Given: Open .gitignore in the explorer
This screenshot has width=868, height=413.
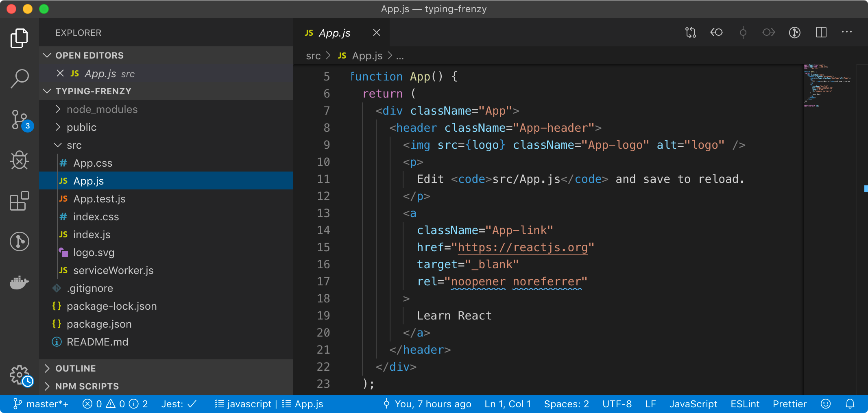Looking at the screenshot, I should click(166, 288).
